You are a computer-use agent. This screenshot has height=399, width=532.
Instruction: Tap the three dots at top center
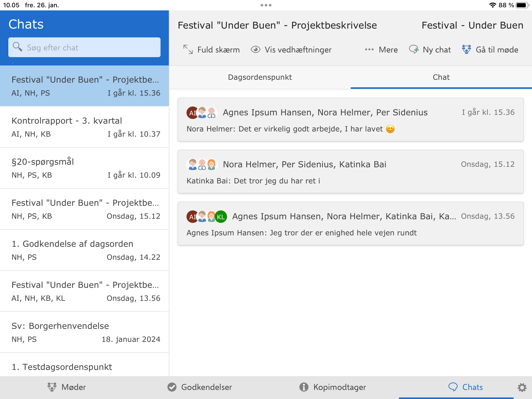(x=266, y=5)
